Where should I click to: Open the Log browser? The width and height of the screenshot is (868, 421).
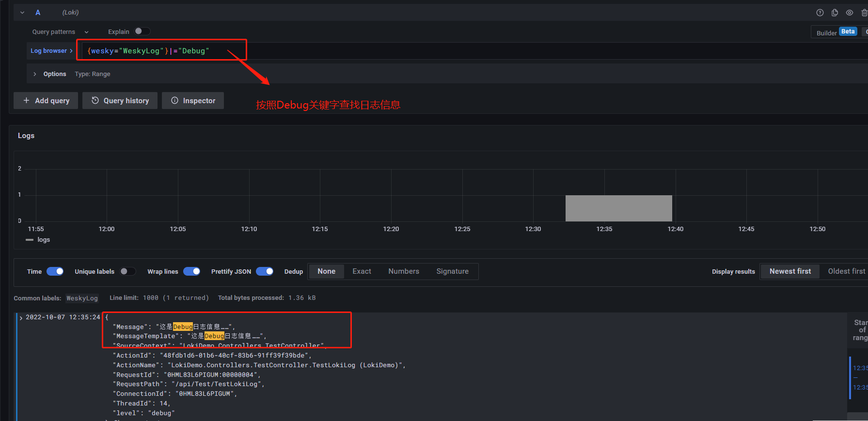pyautogui.click(x=51, y=51)
